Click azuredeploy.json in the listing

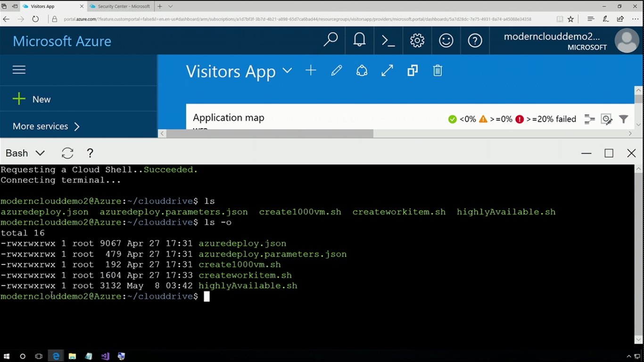[242, 244]
